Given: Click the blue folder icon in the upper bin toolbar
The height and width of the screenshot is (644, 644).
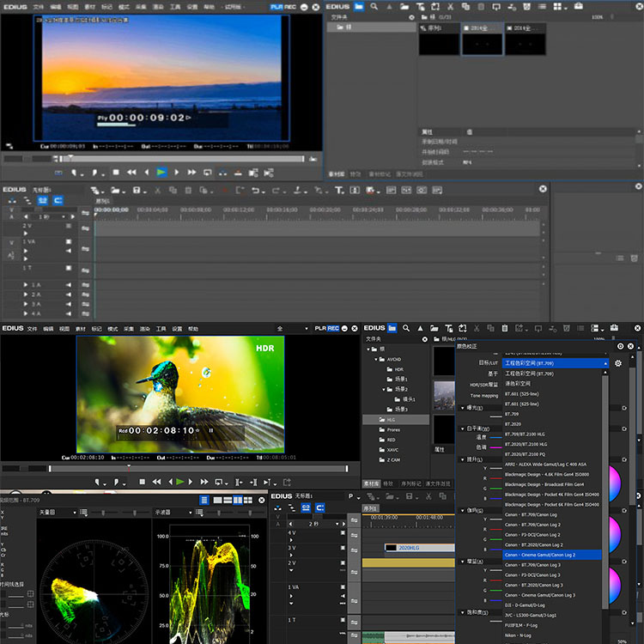Looking at the screenshot, I should pos(359,6).
